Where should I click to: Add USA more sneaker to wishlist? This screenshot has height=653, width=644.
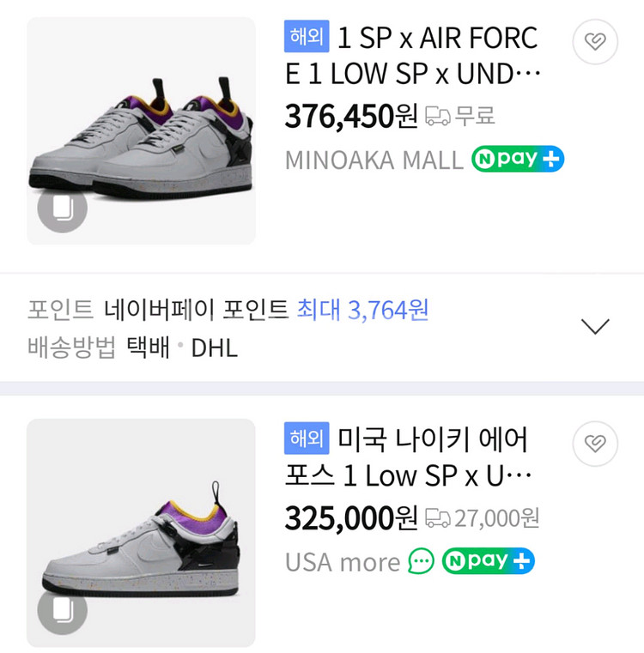click(595, 443)
